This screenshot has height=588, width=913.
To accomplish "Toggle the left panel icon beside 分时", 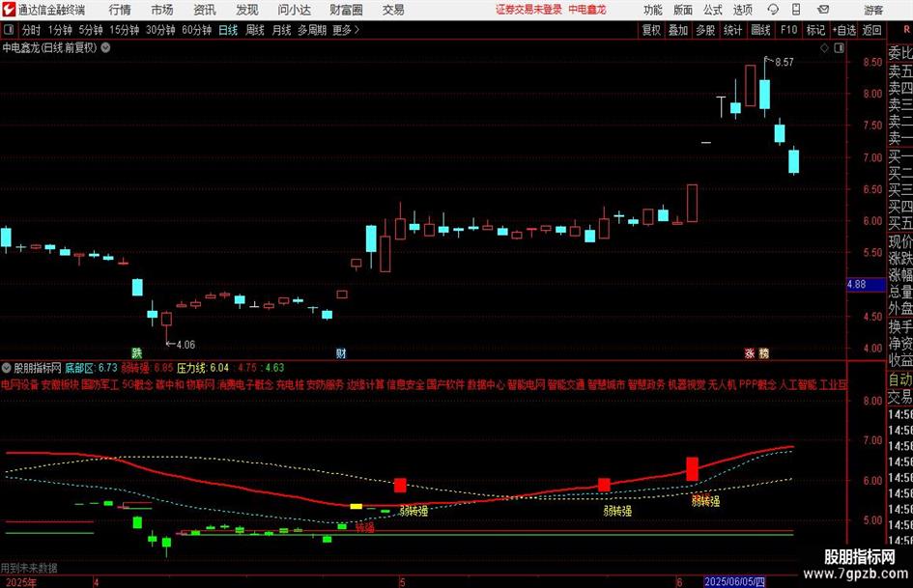I will [9, 30].
